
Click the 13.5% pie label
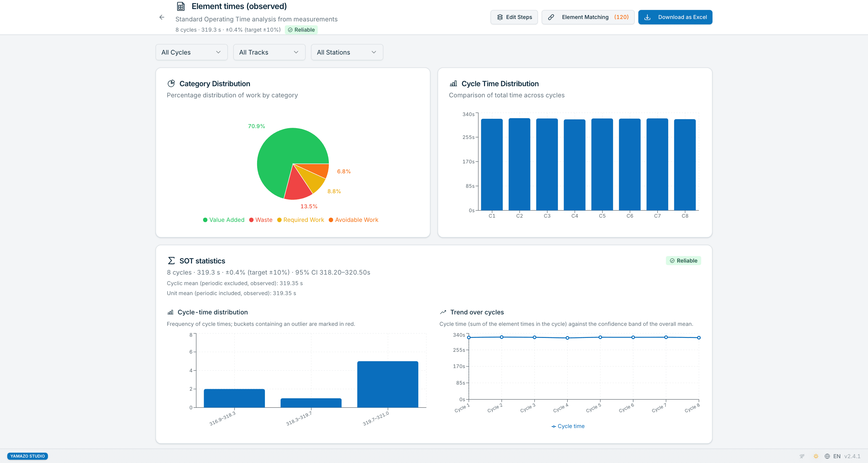point(309,206)
